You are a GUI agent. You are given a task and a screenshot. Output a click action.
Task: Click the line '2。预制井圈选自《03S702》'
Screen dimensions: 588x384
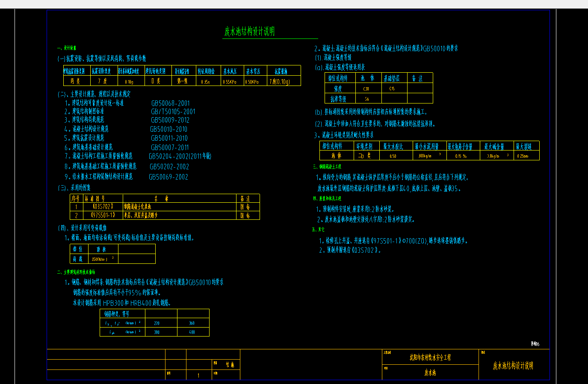click(350, 250)
